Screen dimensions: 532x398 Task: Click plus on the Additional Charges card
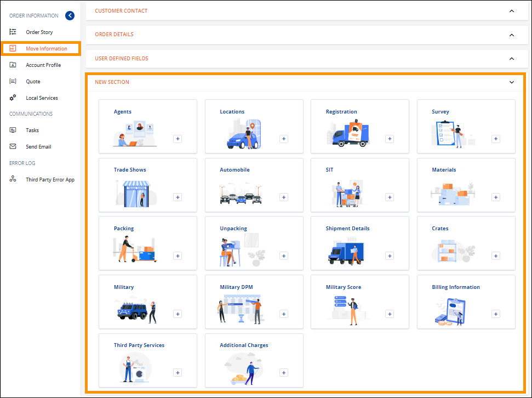tap(284, 372)
